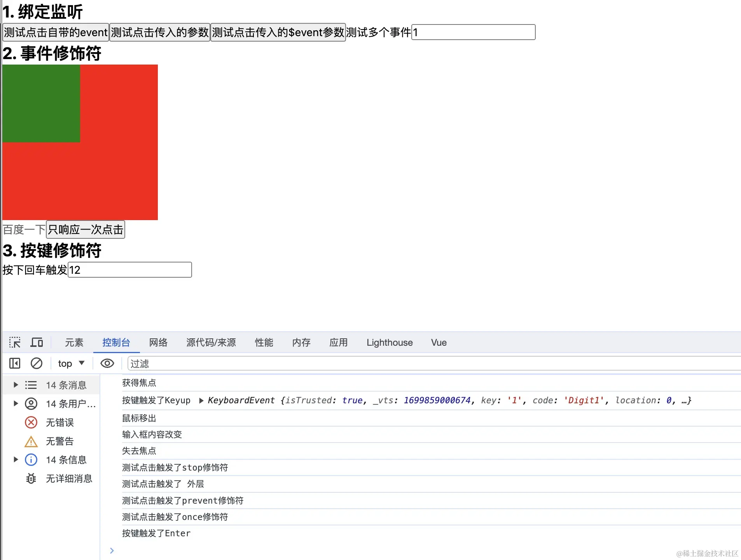Click the 测试点击传入的$event参数 button

(278, 32)
